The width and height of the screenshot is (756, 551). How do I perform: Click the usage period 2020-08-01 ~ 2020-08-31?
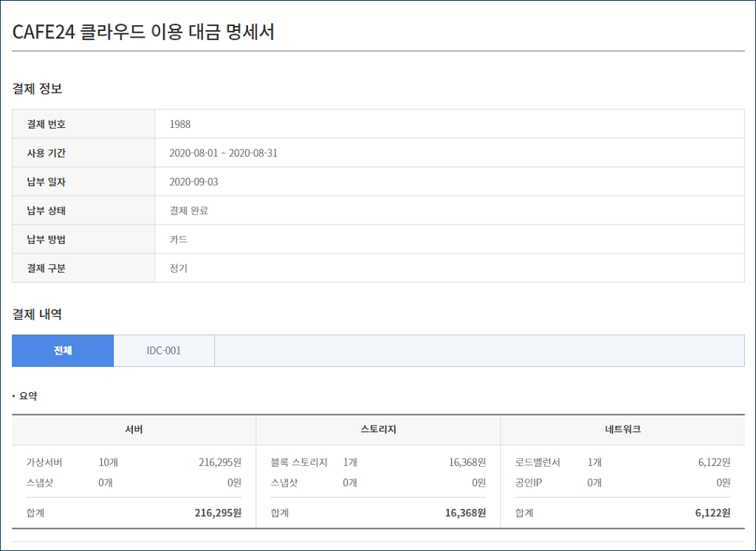(223, 153)
